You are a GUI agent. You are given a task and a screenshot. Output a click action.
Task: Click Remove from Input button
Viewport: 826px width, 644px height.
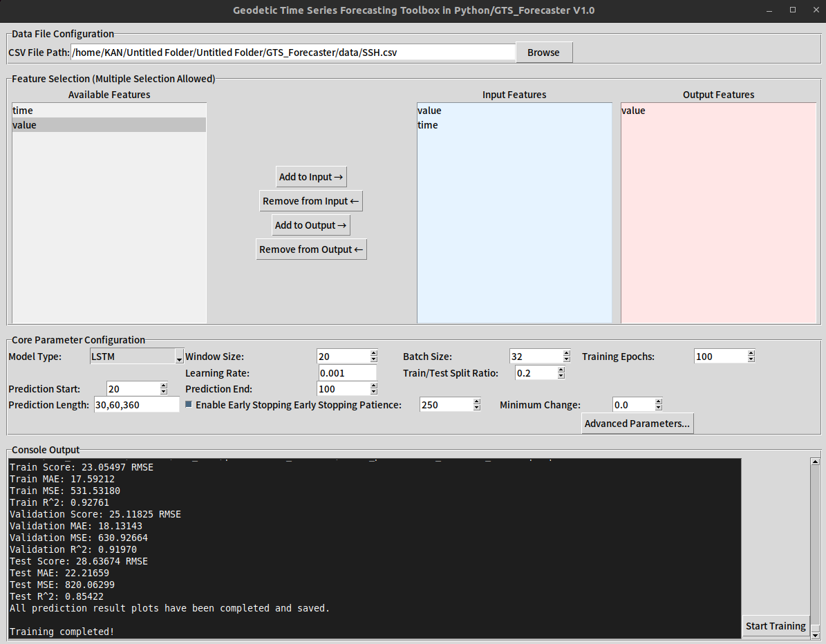point(311,201)
